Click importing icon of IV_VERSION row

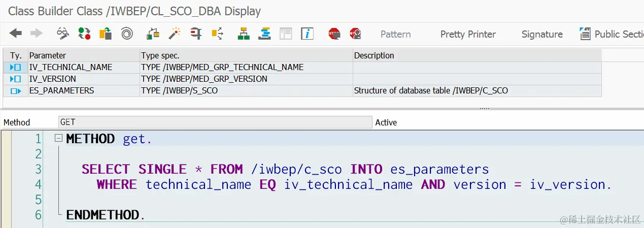coord(15,79)
